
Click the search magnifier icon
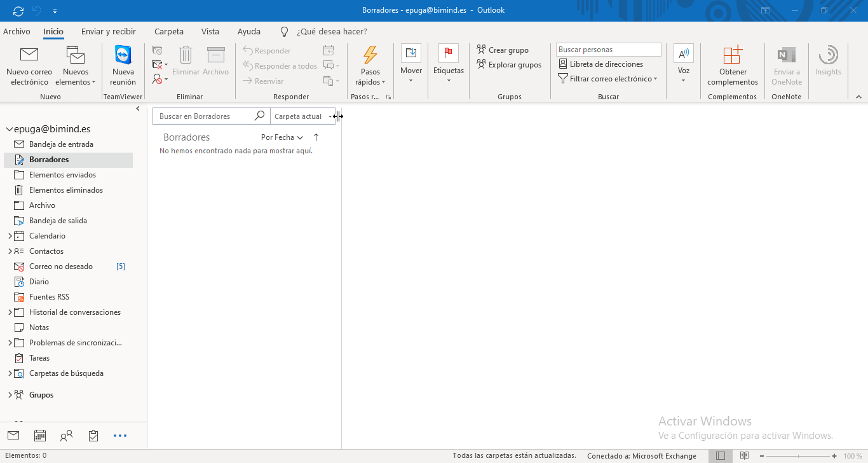tap(259, 116)
